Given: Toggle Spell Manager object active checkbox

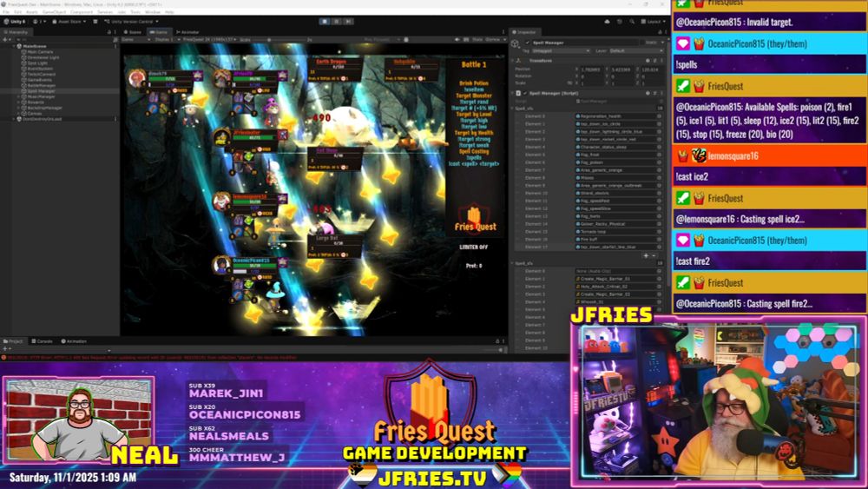Looking at the screenshot, I should click(528, 43).
